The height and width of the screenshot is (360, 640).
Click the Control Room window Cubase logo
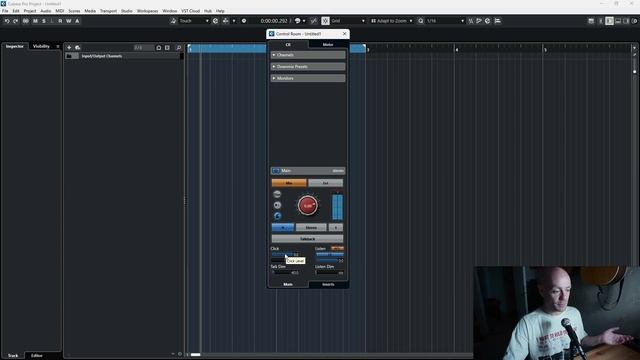[271, 34]
